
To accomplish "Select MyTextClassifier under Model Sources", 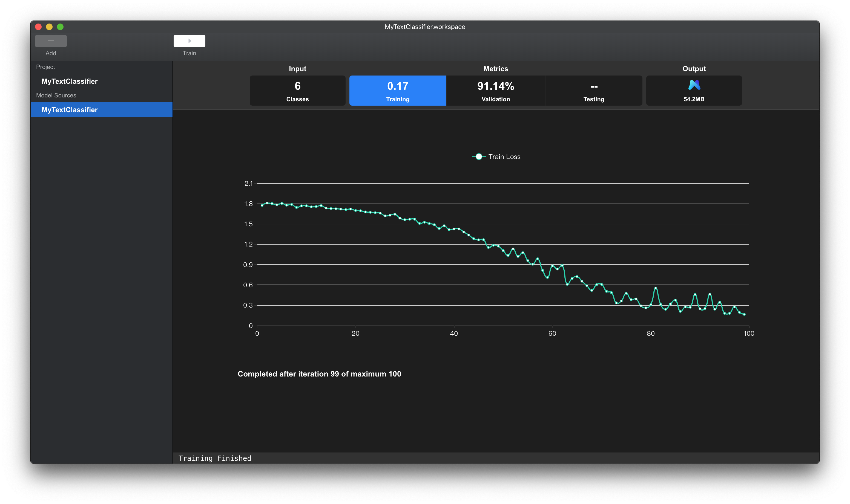I will [69, 110].
